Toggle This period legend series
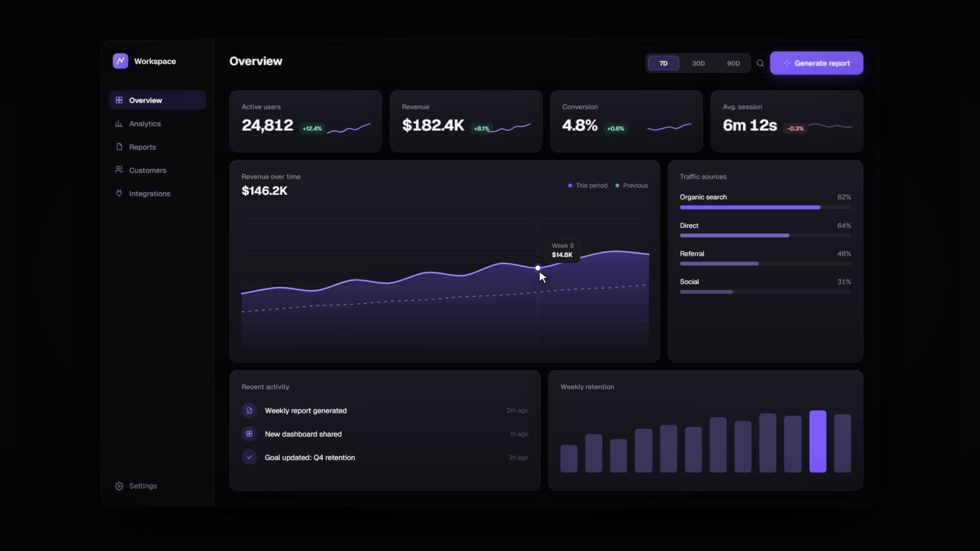This screenshot has height=551, width=980. [x=587, y=186]
